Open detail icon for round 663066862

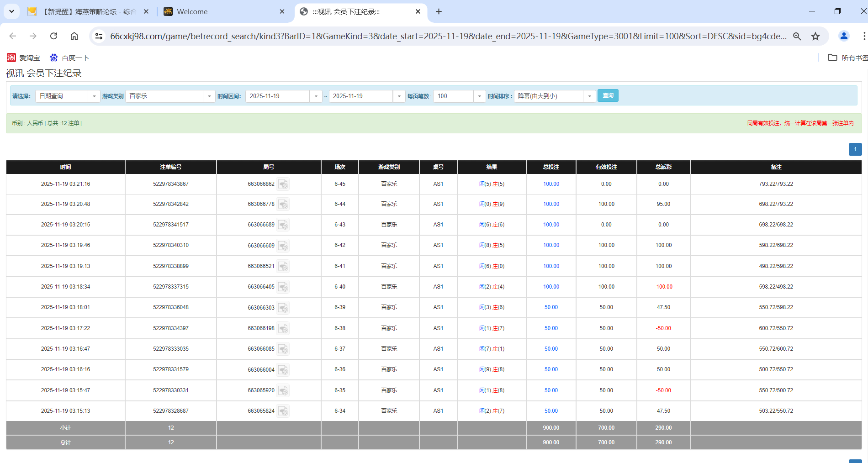click(x=283, y=184)
